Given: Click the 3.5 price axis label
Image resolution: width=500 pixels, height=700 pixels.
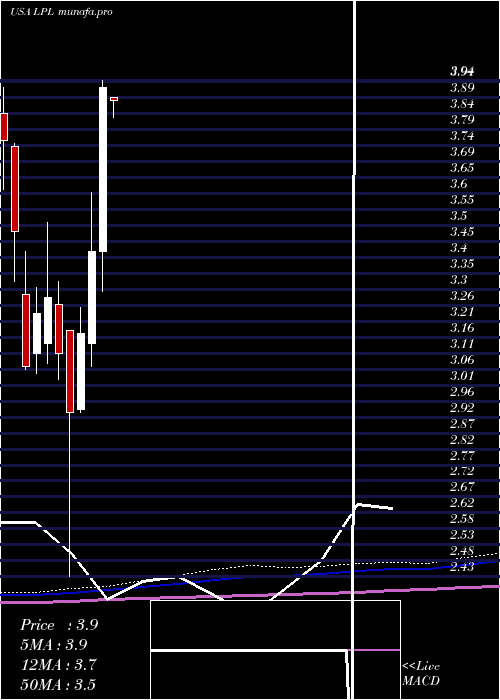Looking at the screenshot, I should coord(458,216).
